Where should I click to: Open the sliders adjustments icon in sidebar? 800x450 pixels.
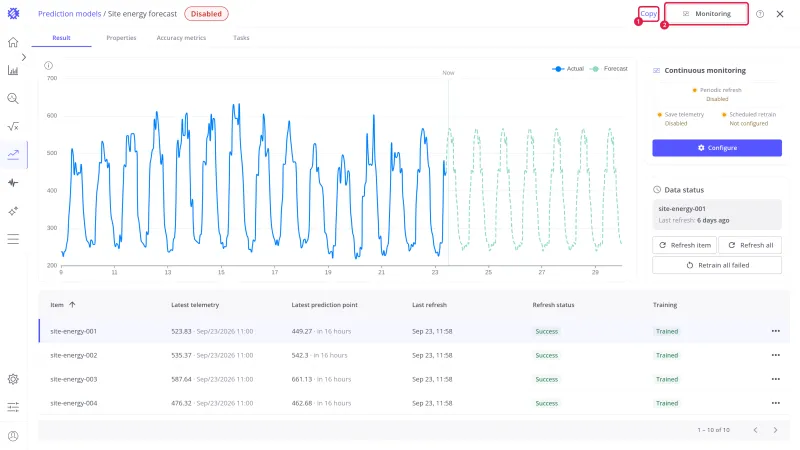click(x=13, y=407)
